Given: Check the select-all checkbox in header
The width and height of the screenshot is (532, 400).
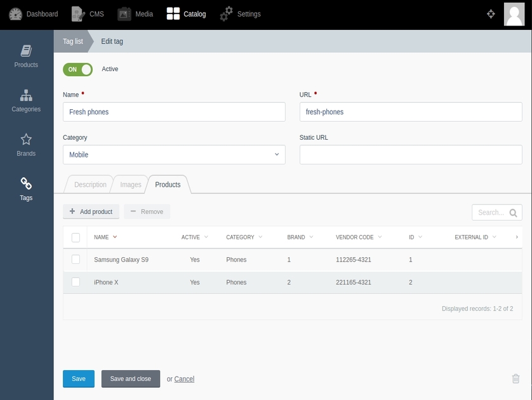Looking at the screenshot, I should click(76, 237).
